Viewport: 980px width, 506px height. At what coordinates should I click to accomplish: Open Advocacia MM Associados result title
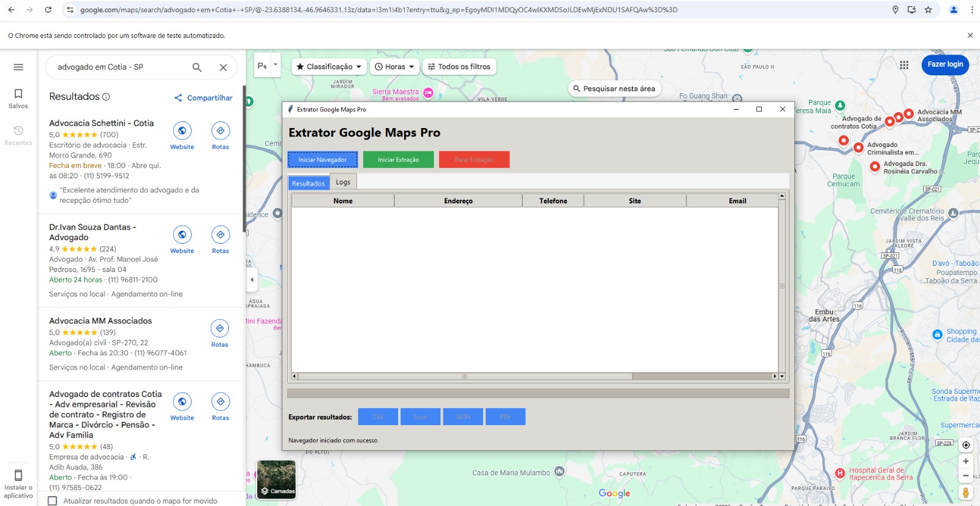pyautogui.click(x=100, y=321)
